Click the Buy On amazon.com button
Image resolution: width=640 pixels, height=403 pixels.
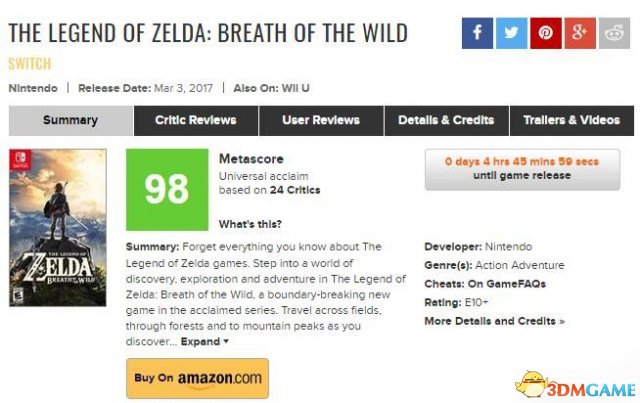click(x=198, y=378)
